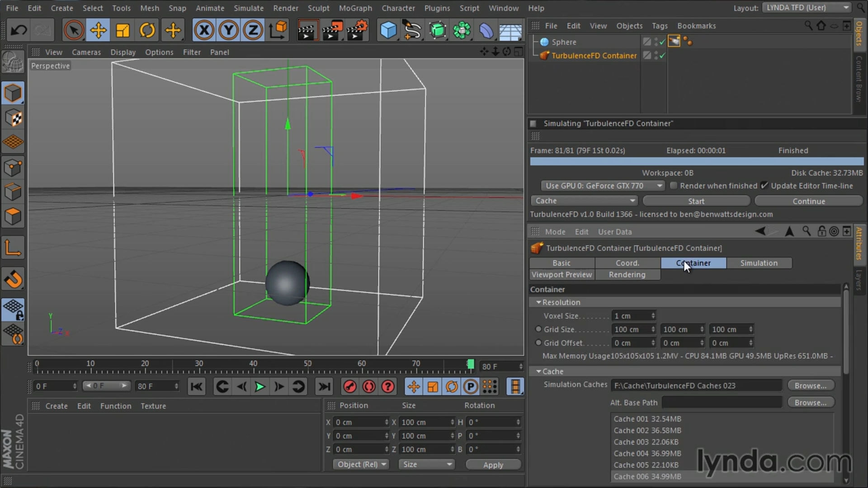This screenshot has width=868, height=488.
Task: Select the Grid Size radio button
Action: (x=538, y=329)
